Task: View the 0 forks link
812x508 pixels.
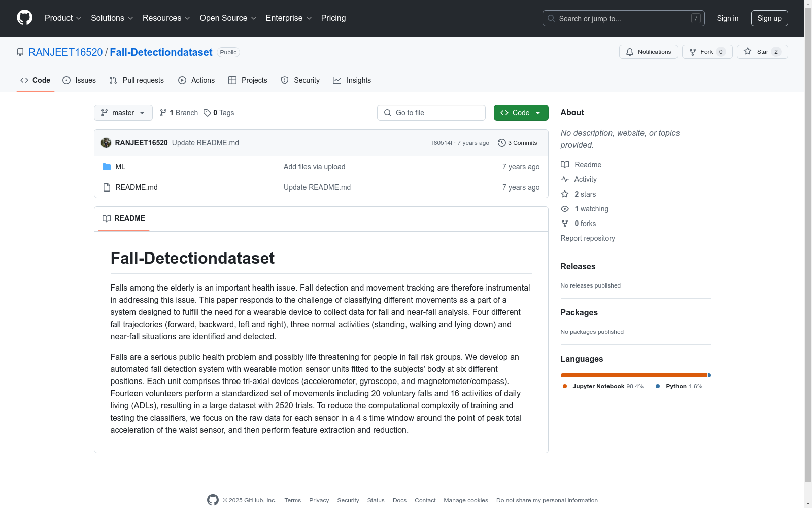Action: click(579, 224)
